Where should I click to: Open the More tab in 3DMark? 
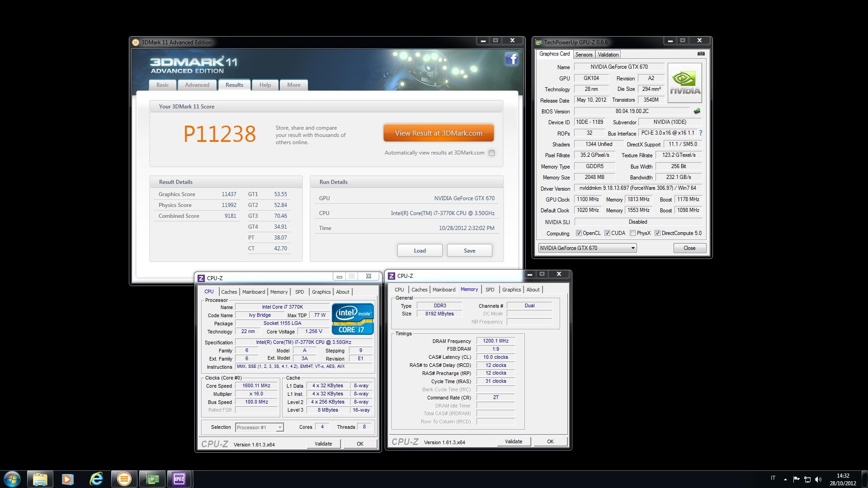pyautogui.click(x=294, y=85)
